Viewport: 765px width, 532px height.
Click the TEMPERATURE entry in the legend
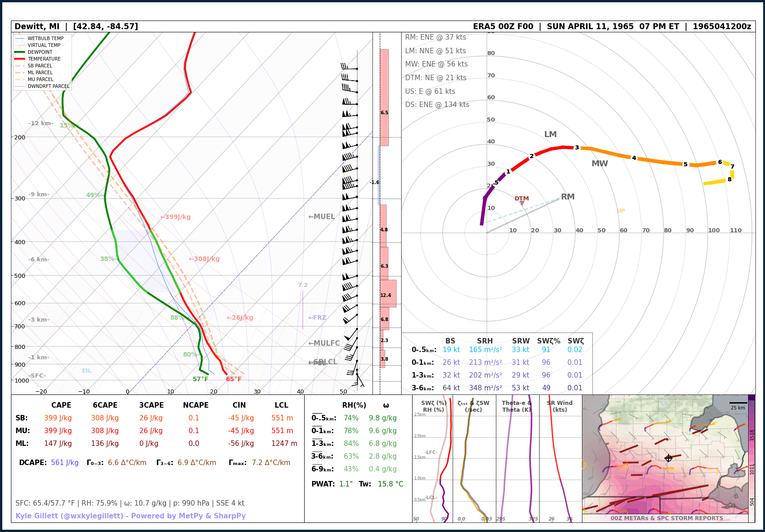click(x=44, y=59)
